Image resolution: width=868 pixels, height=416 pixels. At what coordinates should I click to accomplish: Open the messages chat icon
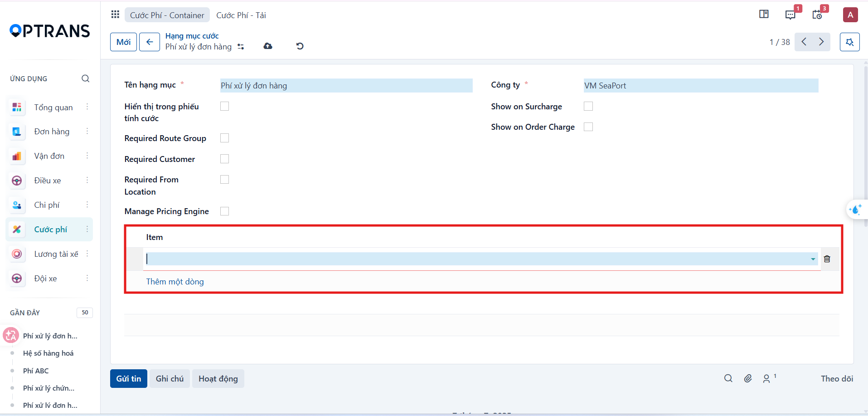[x=790, y=15]
